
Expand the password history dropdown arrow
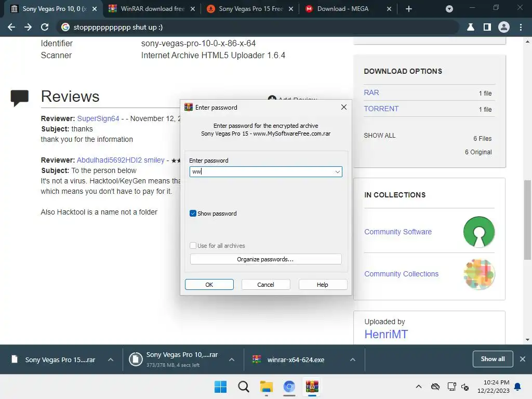click(338, 171)
